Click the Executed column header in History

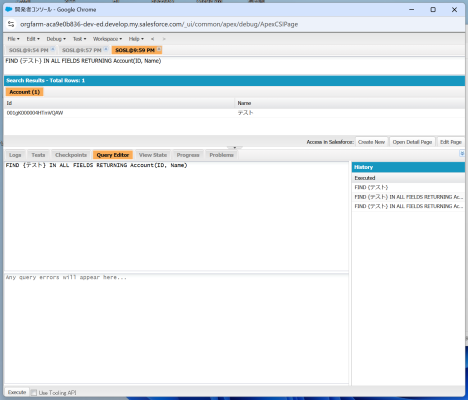(x=408, y=178)
